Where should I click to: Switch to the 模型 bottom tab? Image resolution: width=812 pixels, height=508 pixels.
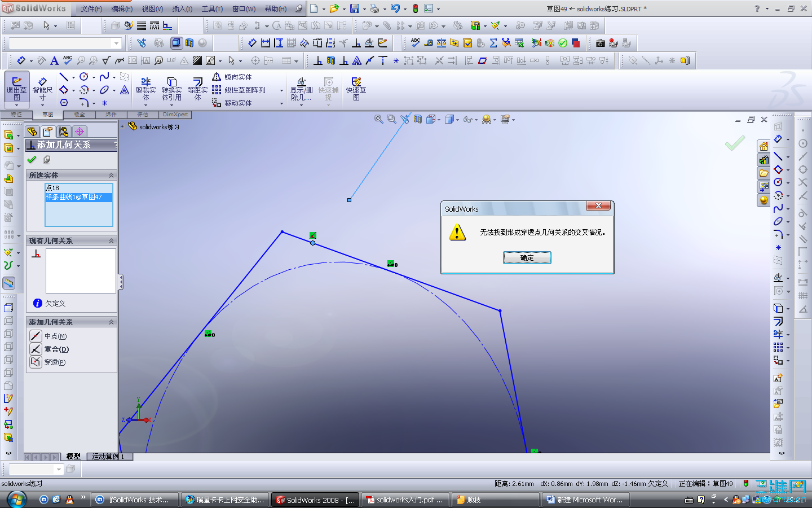pyautogui.click(x=73, y=457)
